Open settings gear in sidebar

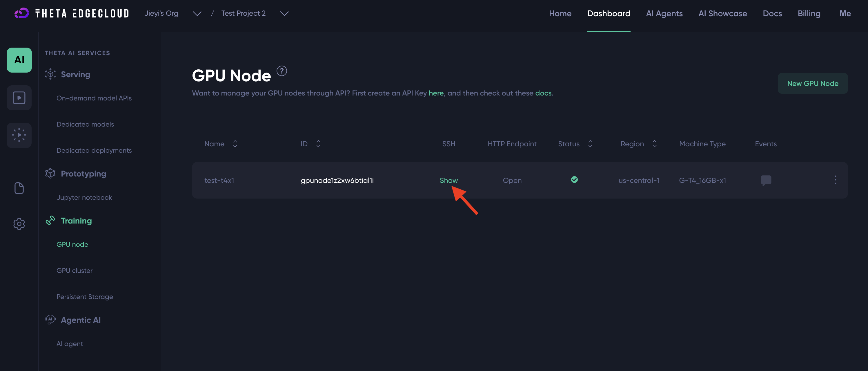[x=19, y=224]
